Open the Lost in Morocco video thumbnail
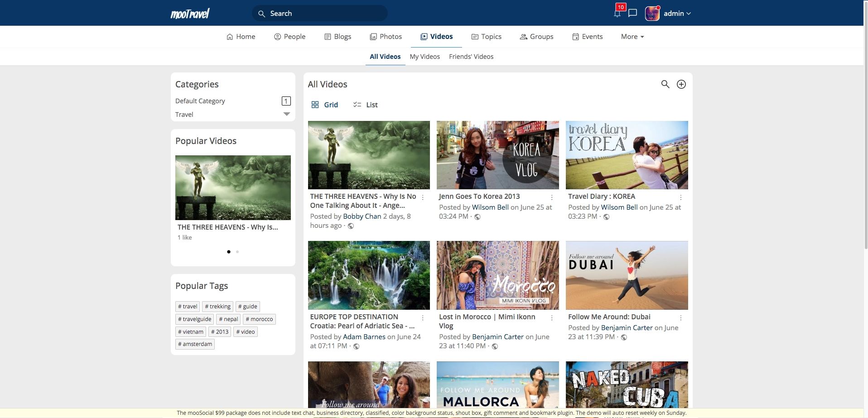The image size is (868, 418). point(497,275)
